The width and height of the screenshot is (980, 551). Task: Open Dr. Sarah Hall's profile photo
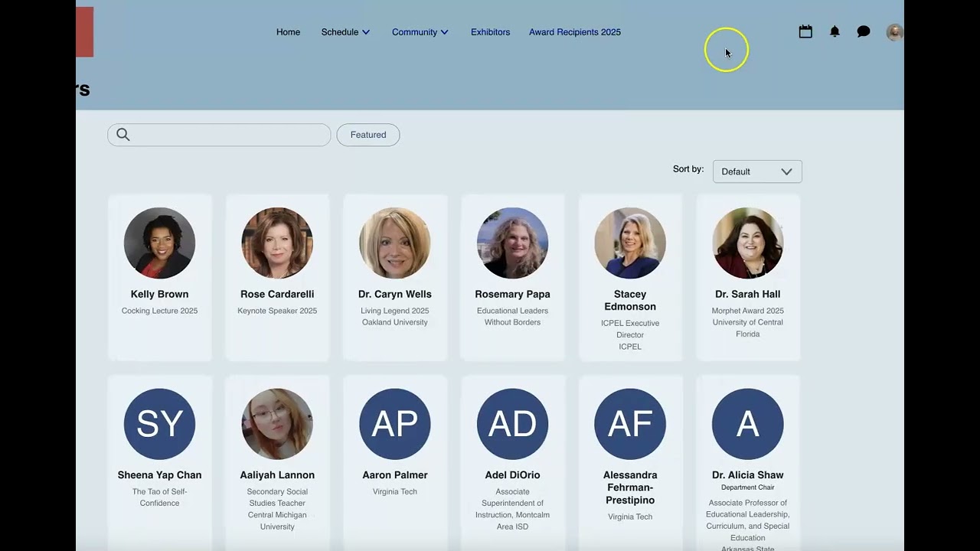tap(748, 243)
